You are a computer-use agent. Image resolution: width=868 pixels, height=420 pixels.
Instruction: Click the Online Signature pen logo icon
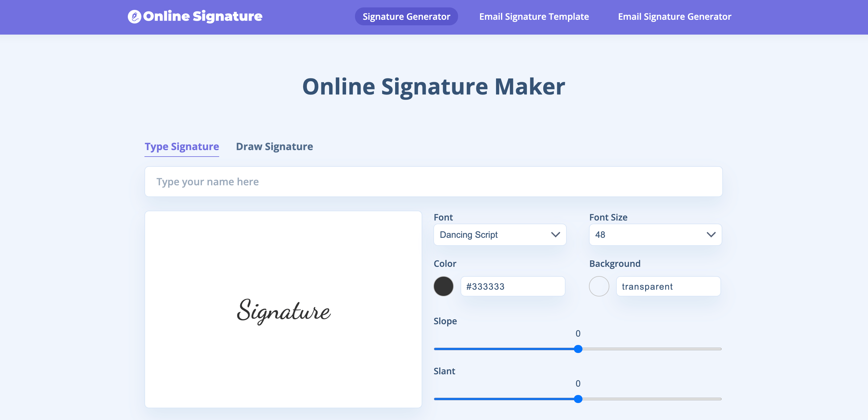(134, 16)
